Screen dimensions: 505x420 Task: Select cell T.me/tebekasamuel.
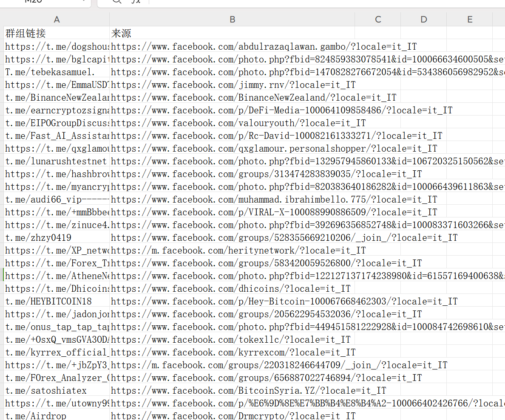pyautogui.click(x=57, y=72)
